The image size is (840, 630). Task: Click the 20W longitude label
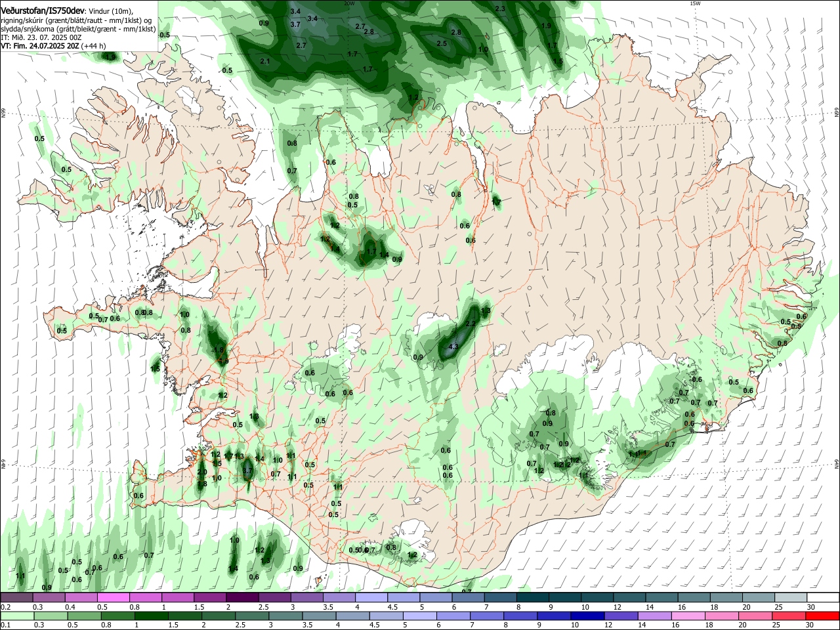tap(349, 3)
